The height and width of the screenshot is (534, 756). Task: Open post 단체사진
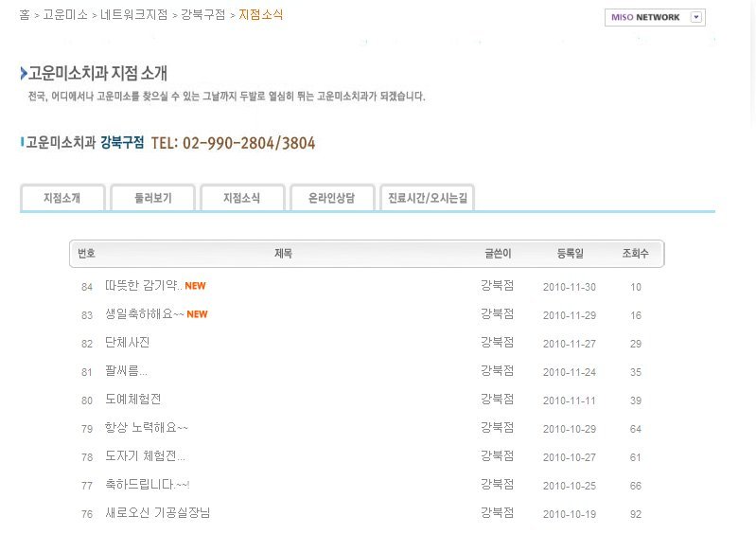[x=128, y=343]
